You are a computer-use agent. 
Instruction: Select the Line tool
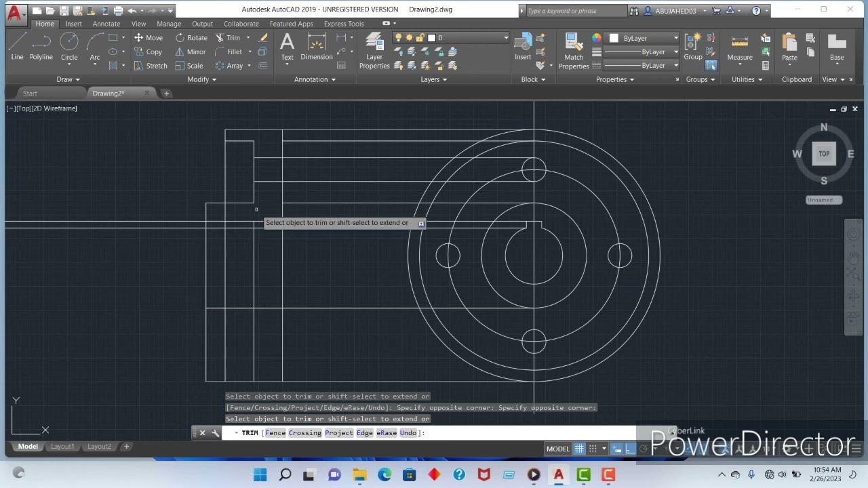click(17, 45)
